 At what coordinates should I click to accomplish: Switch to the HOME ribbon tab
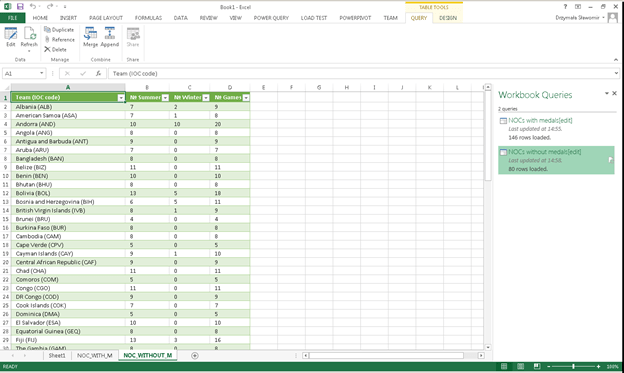40,18
